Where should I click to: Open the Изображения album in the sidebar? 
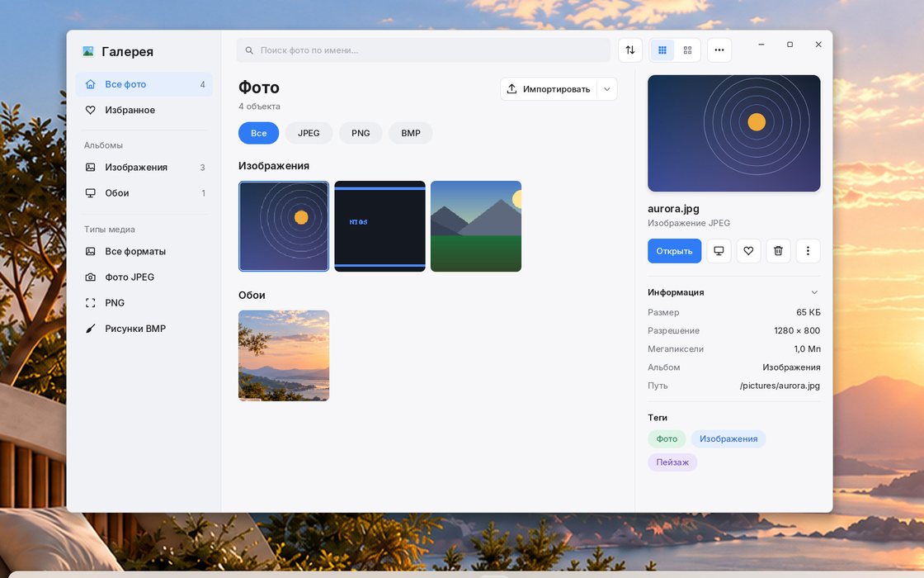[144, 168]
